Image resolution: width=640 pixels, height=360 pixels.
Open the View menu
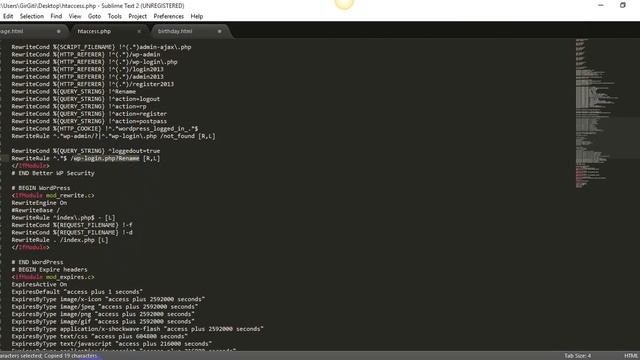point(75,16)
